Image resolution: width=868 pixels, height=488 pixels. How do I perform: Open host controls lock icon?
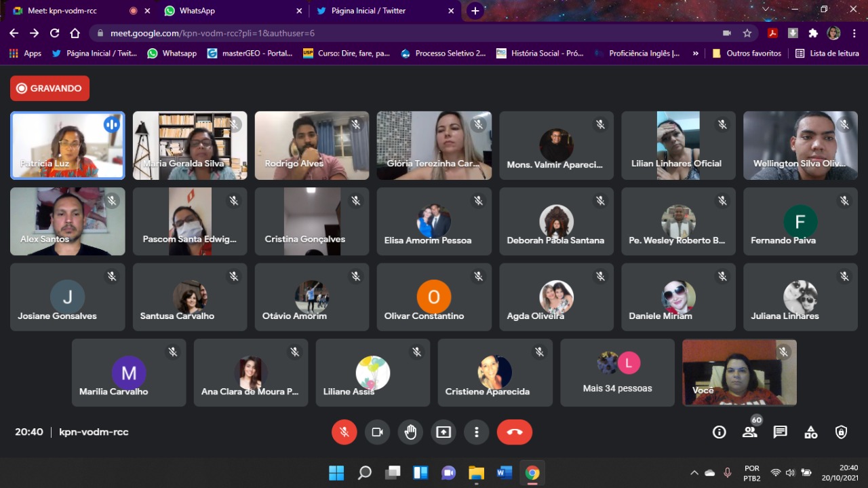[x=842, y=432]
